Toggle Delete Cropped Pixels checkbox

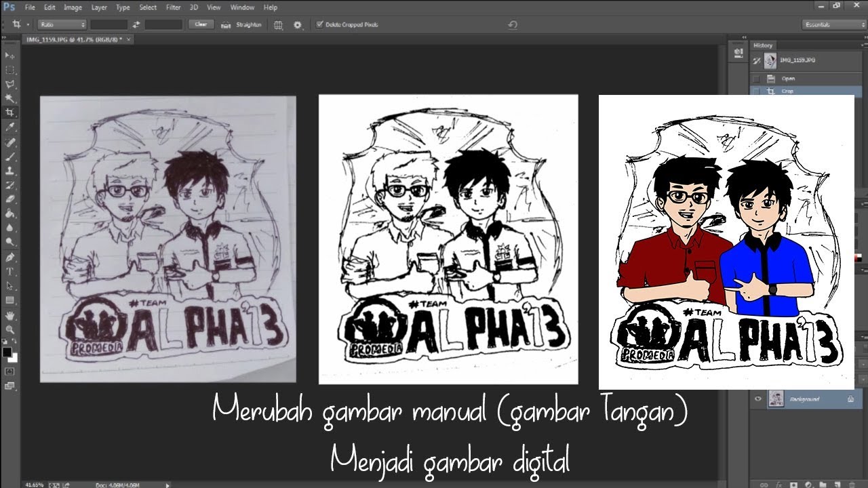(x=319, y=24)
